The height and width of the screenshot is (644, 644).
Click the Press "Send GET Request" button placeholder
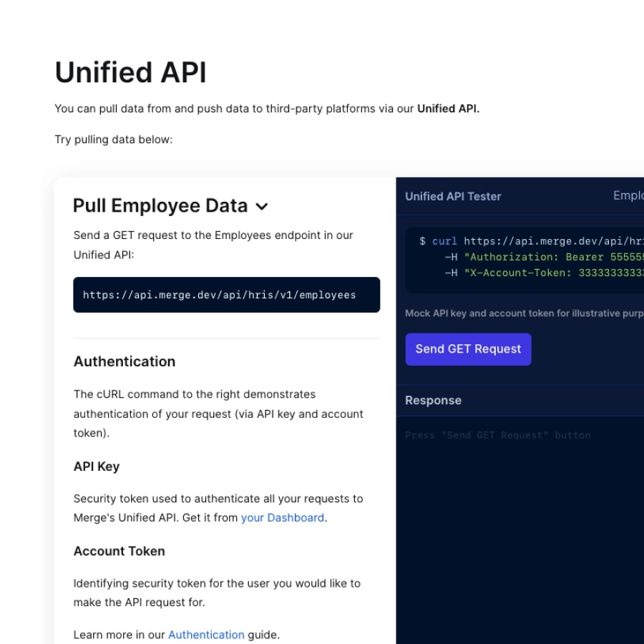click(498, 435)
